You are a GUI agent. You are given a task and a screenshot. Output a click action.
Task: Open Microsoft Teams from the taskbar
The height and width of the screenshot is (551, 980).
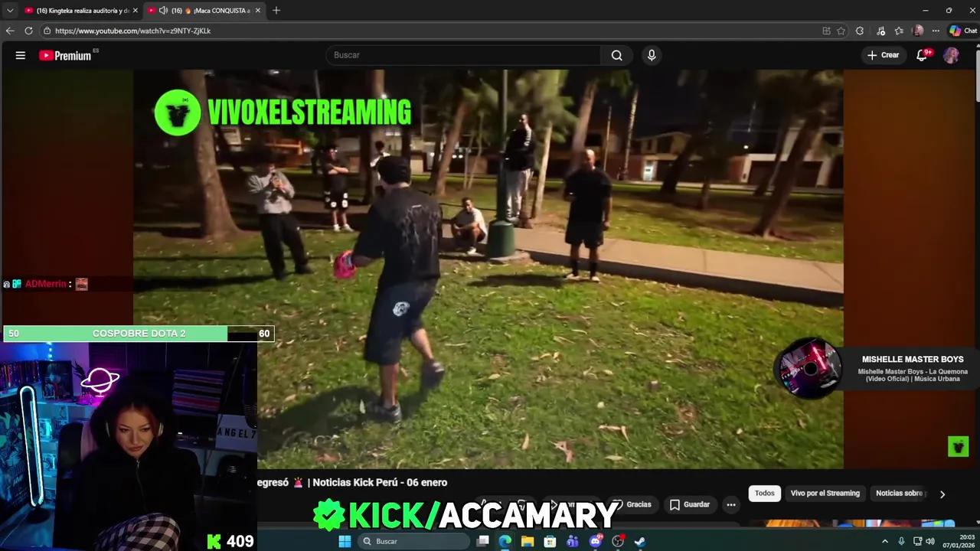click(573, 541)
